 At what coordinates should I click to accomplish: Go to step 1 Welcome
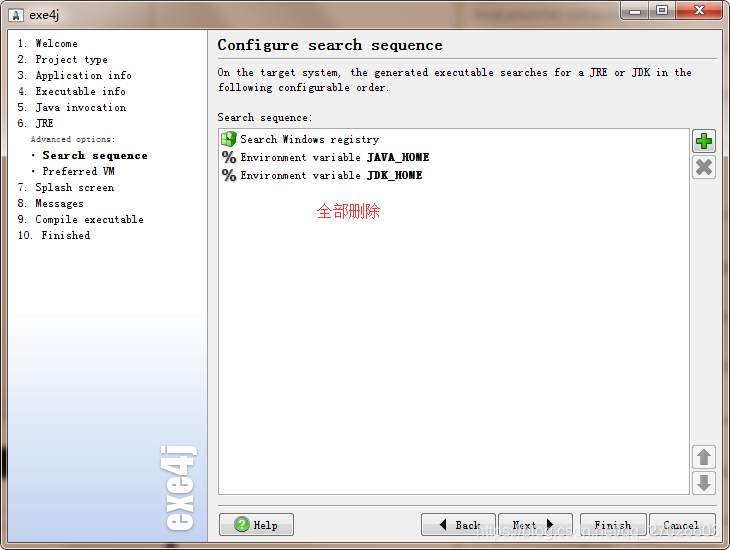[x=47, y=43]
